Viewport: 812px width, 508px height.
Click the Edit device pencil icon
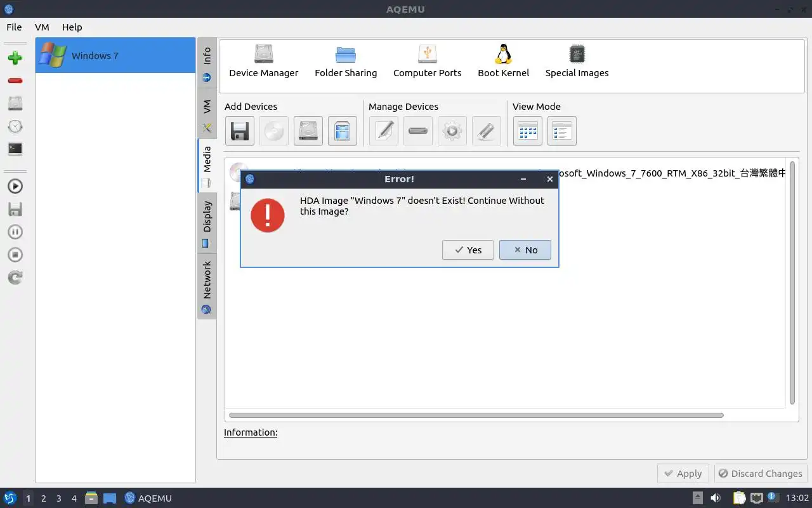pyautogui.click(x=384, y=131)
